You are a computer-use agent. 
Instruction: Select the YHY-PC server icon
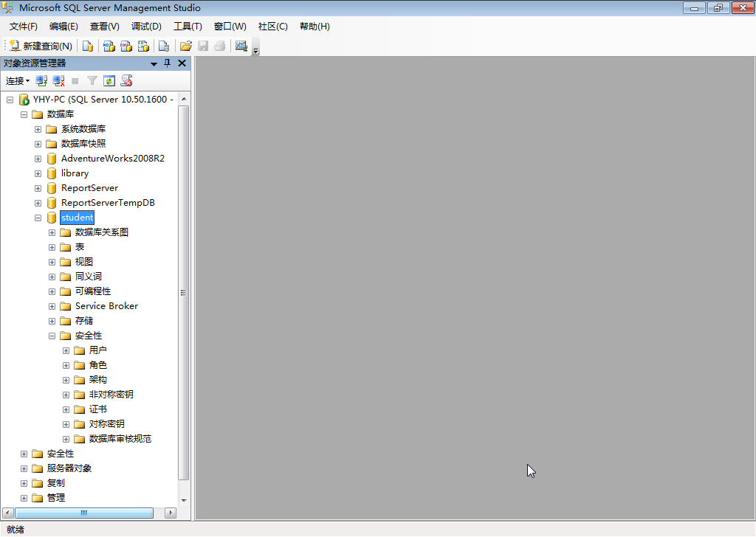tap(24, 100)
